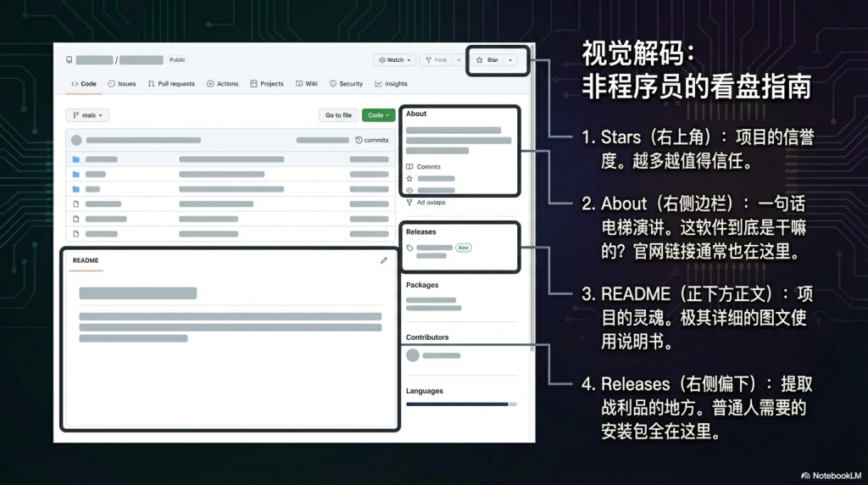Open the Watch notifications dropdown
This screenshot has width=868, height=485.
pos(395,60)
